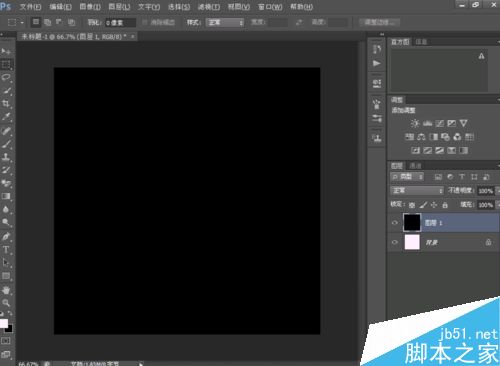Open the 滤镜(T) menu

[x=209, y=7]
